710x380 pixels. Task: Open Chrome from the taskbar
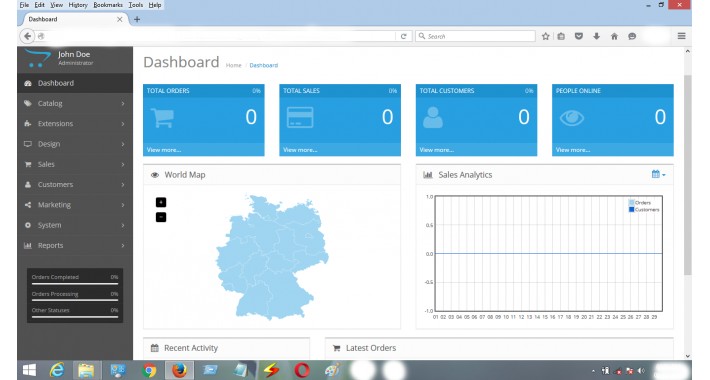click(148, 370)
